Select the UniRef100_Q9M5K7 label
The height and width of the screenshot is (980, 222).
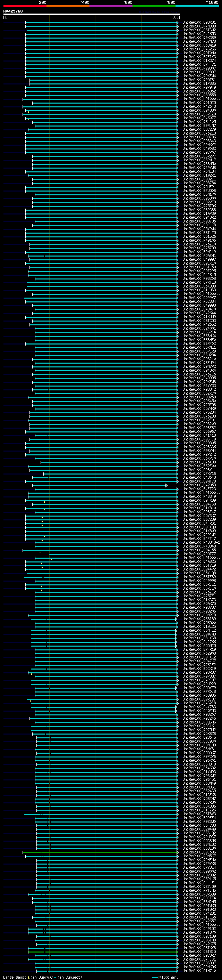tap(199, 856)
